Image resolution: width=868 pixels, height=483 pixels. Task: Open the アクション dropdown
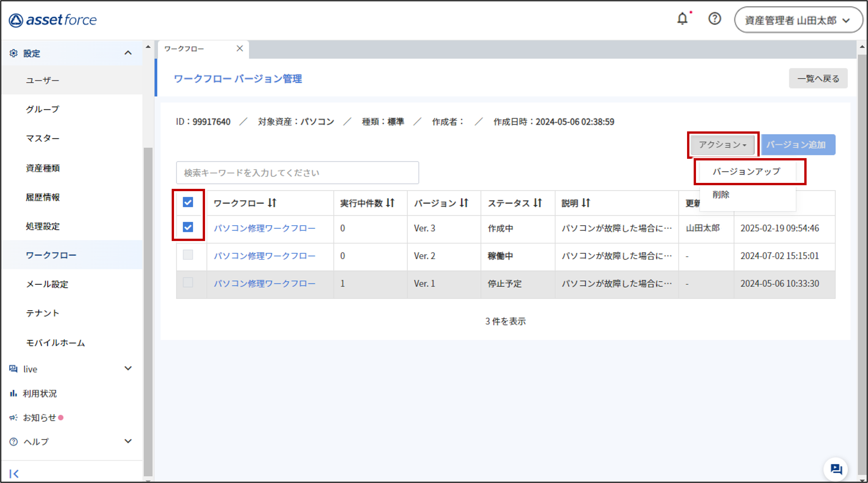pyautogui.click(x=722, y=145)
